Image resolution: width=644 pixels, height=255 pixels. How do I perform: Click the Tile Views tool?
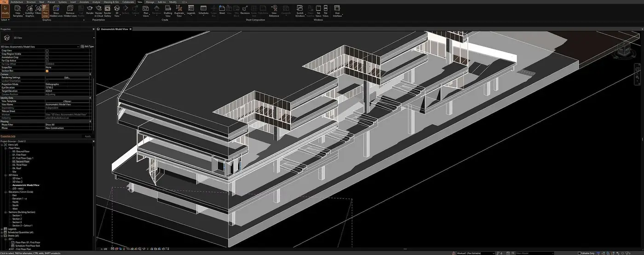[x=325, y=11]
